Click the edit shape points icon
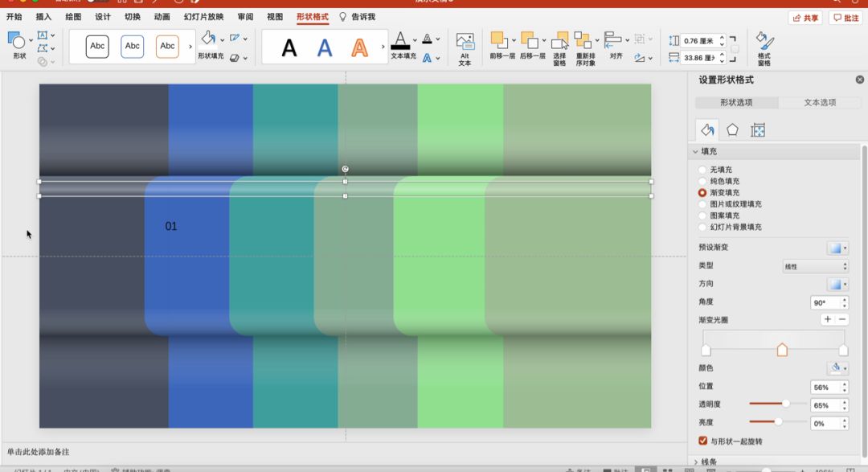The width and height of the screenshot is (868, 472). 42,49
